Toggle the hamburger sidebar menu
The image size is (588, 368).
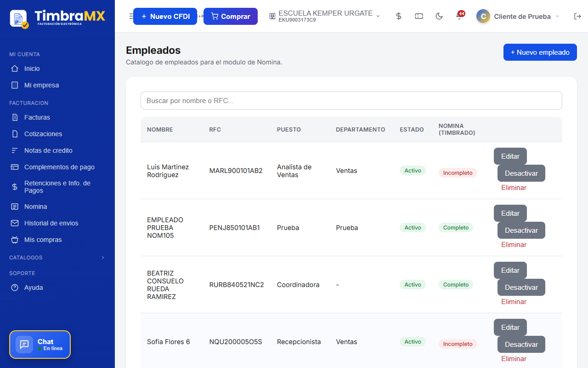coord(131,16)
